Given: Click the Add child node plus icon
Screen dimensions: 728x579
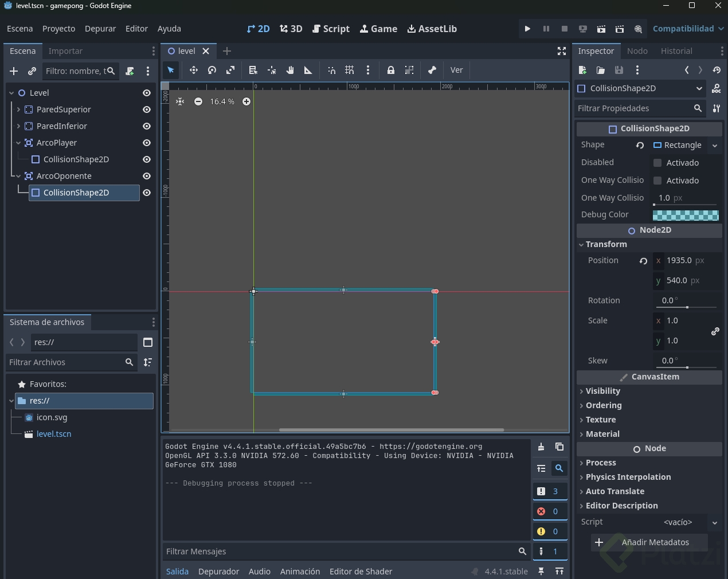Looking at the screenshot, I should 14,71.
